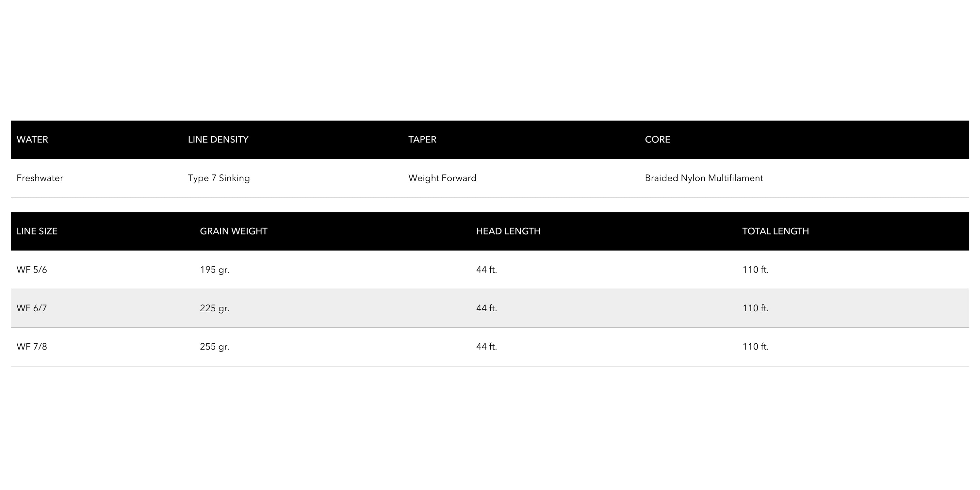Select the 255 gr. grain weight cell
This screenshot has height=490, width=980.
(x=215, y=347)
